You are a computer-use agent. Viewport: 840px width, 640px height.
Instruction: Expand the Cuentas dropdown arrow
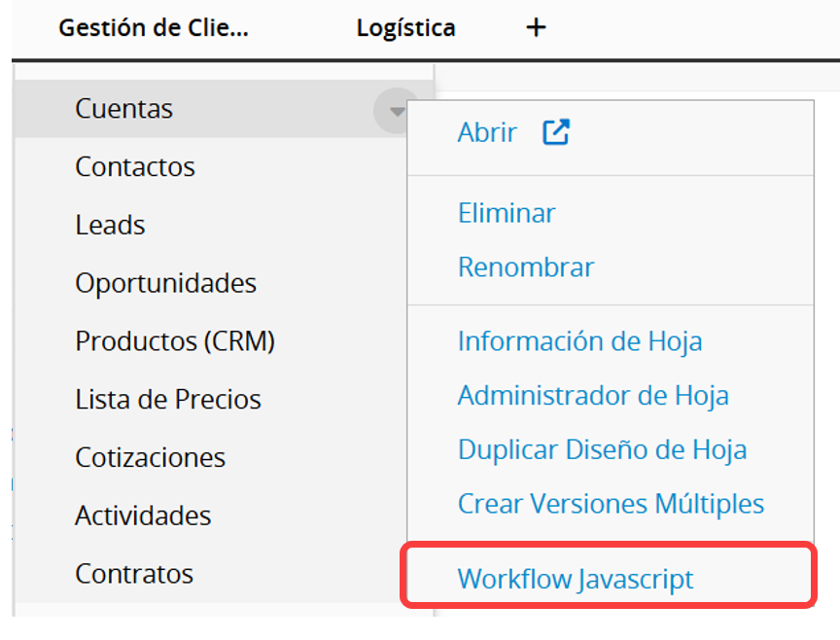[x=396, y=111]
